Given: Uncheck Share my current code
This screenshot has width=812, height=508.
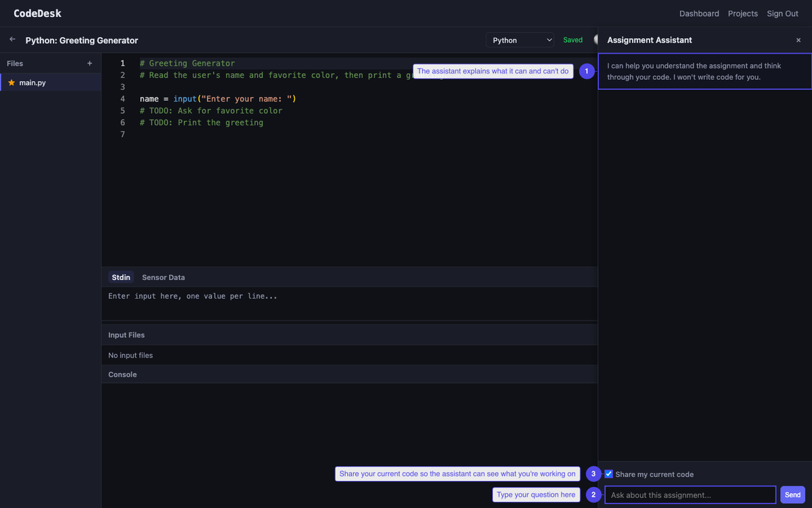Looking at the screenshot, I should tap(608, 474).
